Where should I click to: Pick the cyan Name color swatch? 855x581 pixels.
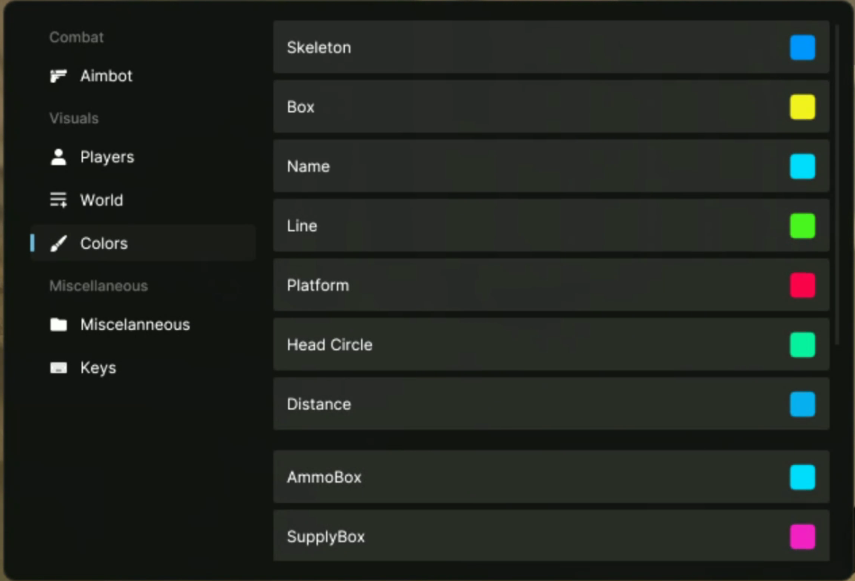click(802, 167)
